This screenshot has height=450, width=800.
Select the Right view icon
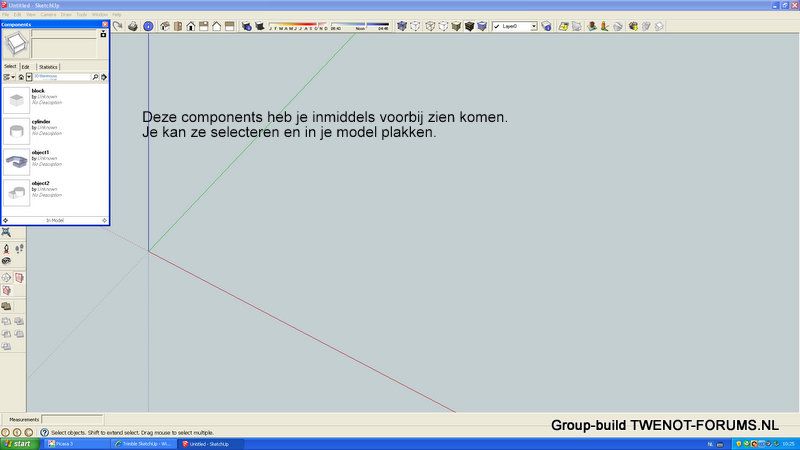click(x=204, y=26)
